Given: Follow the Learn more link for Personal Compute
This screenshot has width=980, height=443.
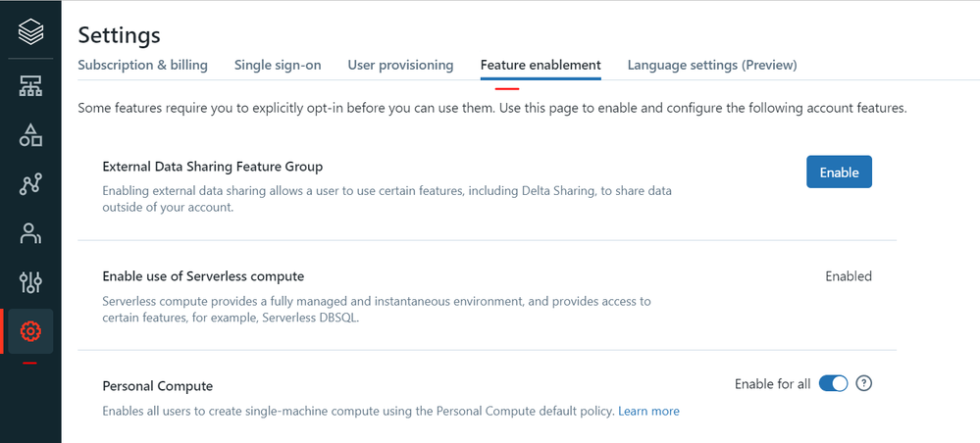Looking at the screenshot, I should click(x=648, y=411).
